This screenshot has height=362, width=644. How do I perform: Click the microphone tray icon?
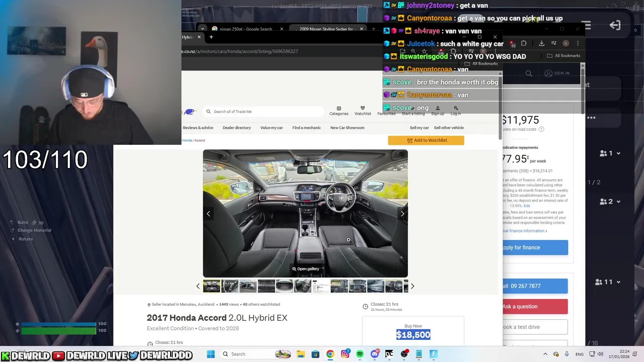567,354
